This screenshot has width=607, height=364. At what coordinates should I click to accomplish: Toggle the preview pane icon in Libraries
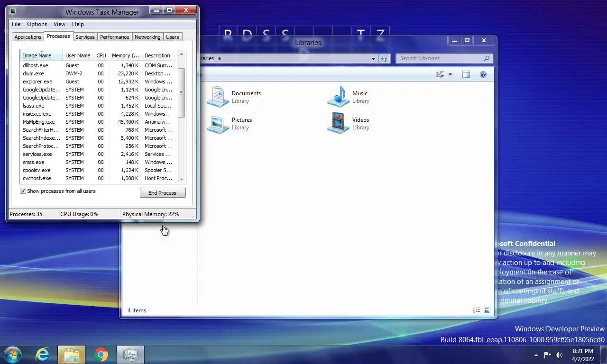[466, 74]
